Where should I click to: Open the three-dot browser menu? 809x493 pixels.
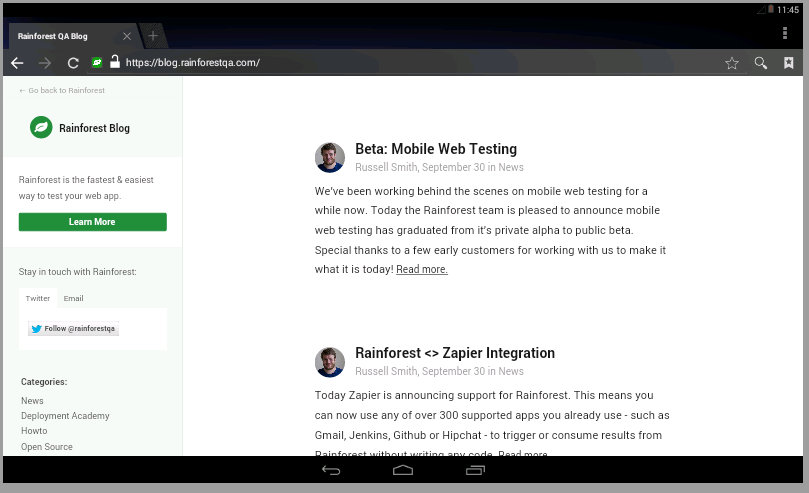pos(785,33)
